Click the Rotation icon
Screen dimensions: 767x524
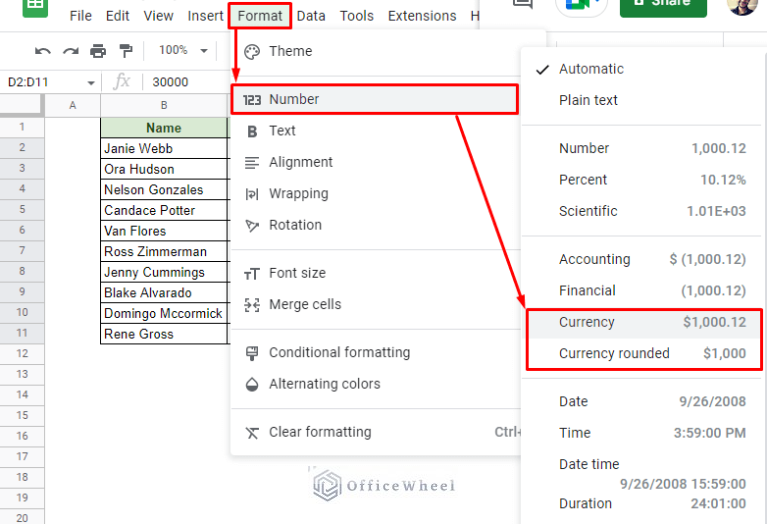point(252,226)
